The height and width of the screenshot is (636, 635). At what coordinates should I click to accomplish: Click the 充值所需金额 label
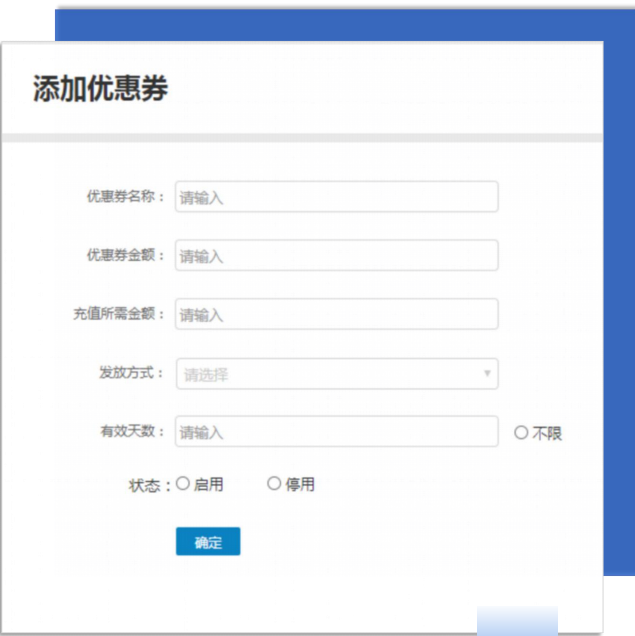coord(118,314)
